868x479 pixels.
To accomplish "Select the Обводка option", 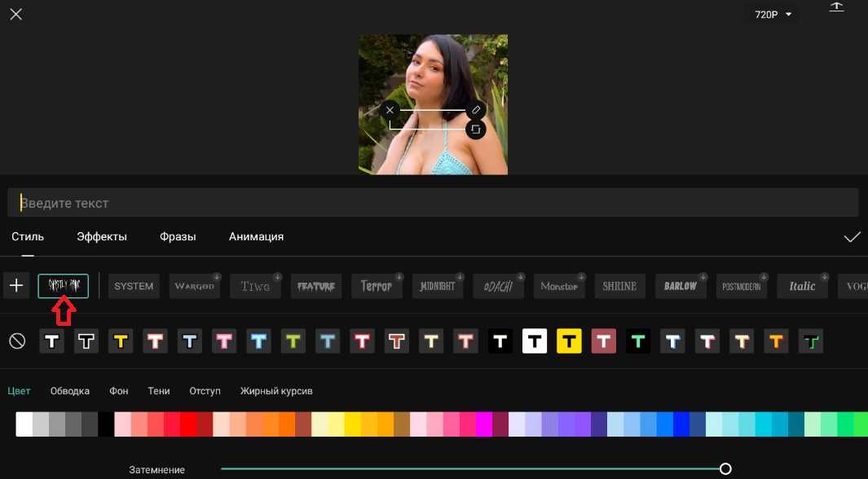I will pyautogui.click(x=70, y=391).
